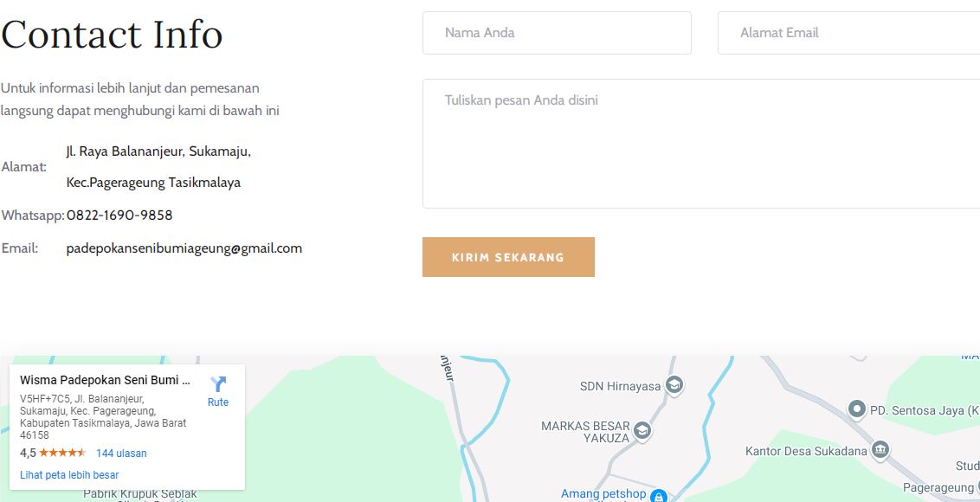Open the 144 ulasan reviews link
980x502 pixels.
click(121, 454)
